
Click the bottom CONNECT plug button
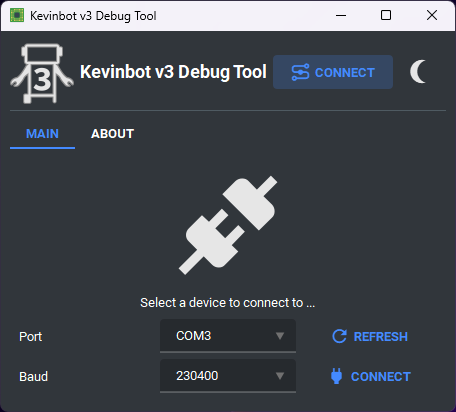(x=370, y=376)
